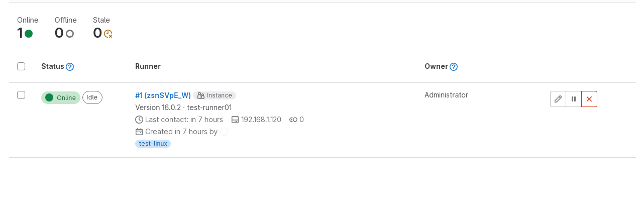Click the green online status dot at top
Image resolution: width=644 pixels, height=207 pixels.
point(29,34)
